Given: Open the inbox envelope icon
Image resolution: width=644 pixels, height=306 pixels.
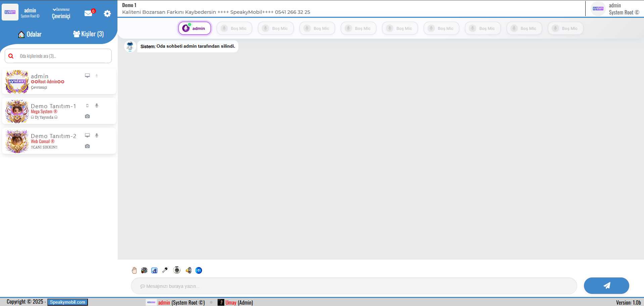Looking at the screenshot, I should [x=89, y=13].
